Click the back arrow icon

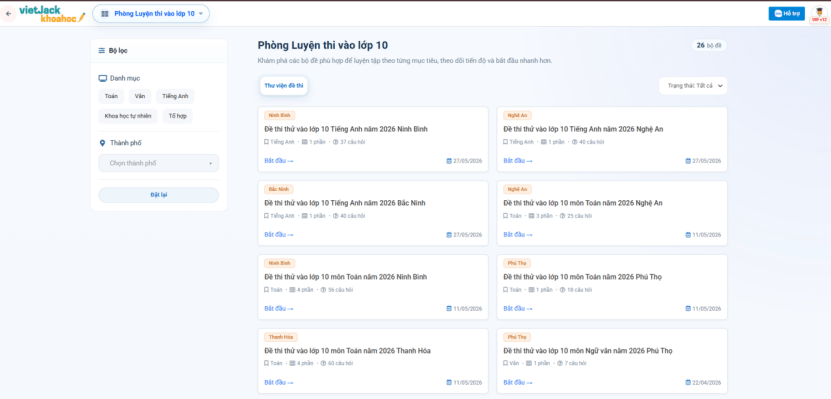click(x=8, y=13)
